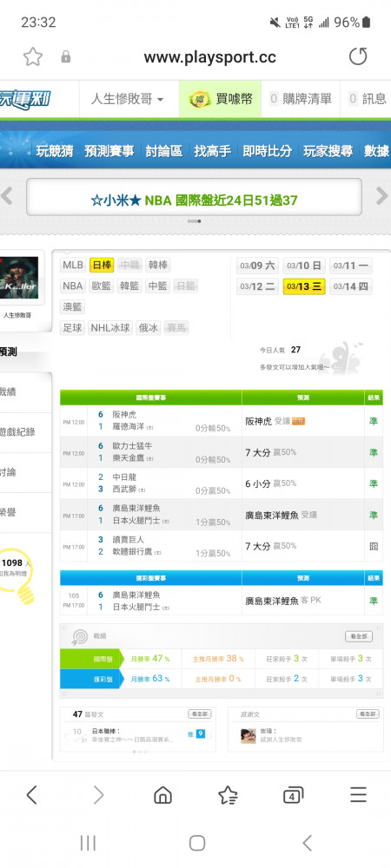This screenshot has height=868, width=391.
Task: Bookmark page with the star icon
Action: coord(33,56)
